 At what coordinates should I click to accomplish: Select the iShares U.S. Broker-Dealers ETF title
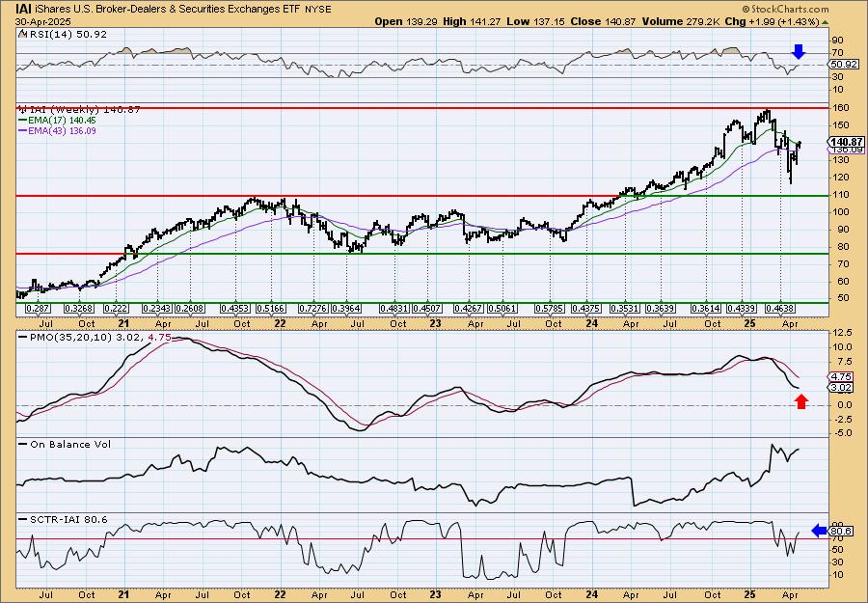click(168, 10)
